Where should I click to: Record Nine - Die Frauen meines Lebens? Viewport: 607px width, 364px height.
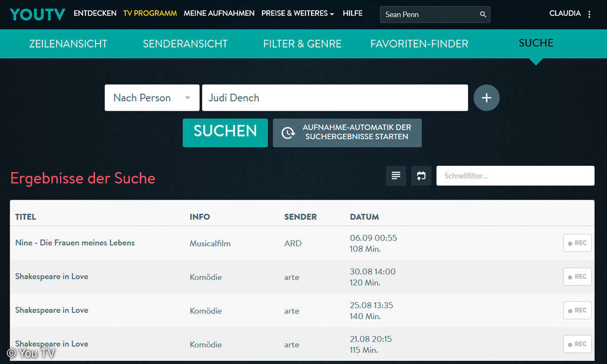pyautogui.click(x=577, y=243)
